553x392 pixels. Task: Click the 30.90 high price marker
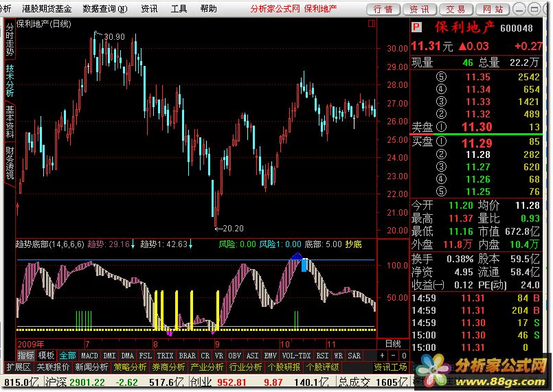[x=114, y=37]
